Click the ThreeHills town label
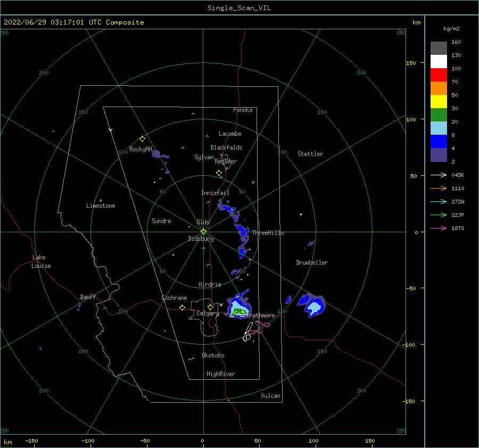Image resolution: width=479 pixels, height=448 pixels. pyautogui.click(x=268, y=233)
